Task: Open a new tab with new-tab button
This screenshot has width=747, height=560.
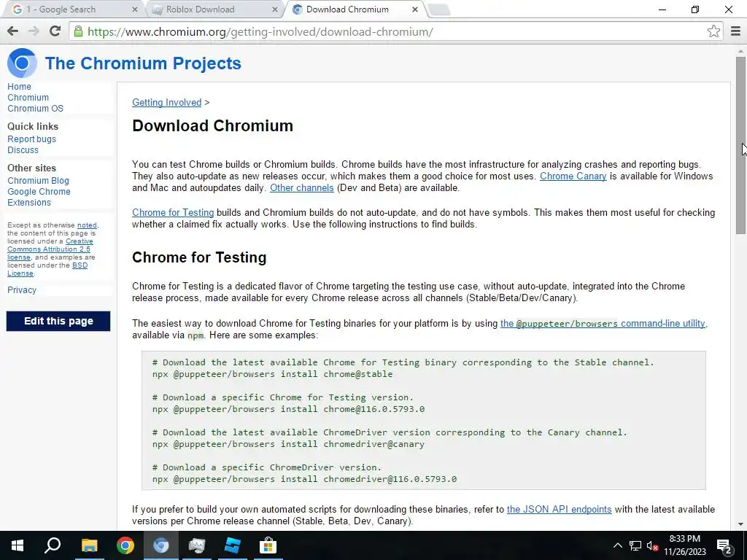Action: (438, 9)
